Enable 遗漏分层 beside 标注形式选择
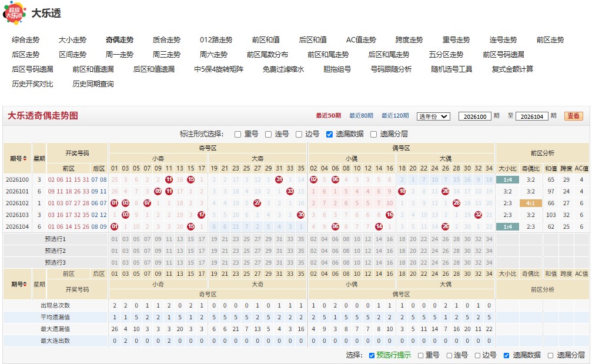 click(374, 135)
